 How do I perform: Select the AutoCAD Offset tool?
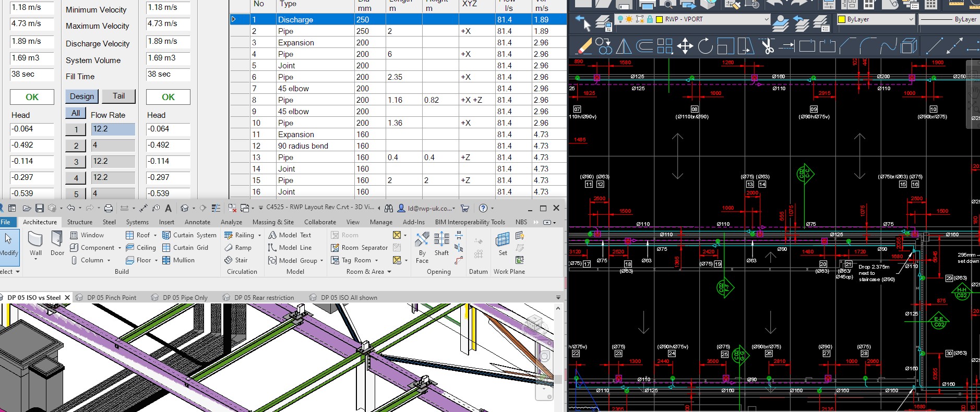[644, 46]
